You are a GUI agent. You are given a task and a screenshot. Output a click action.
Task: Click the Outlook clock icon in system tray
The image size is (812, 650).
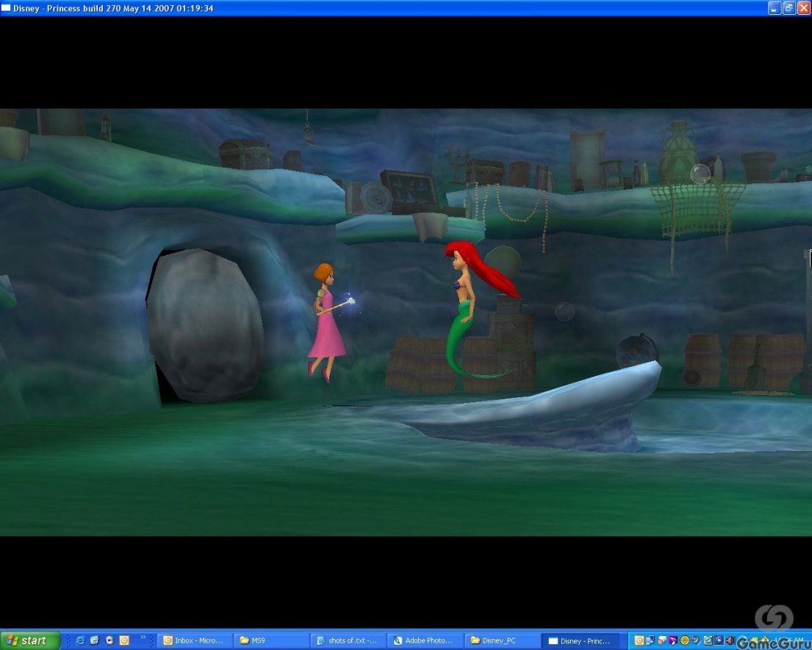639,640
